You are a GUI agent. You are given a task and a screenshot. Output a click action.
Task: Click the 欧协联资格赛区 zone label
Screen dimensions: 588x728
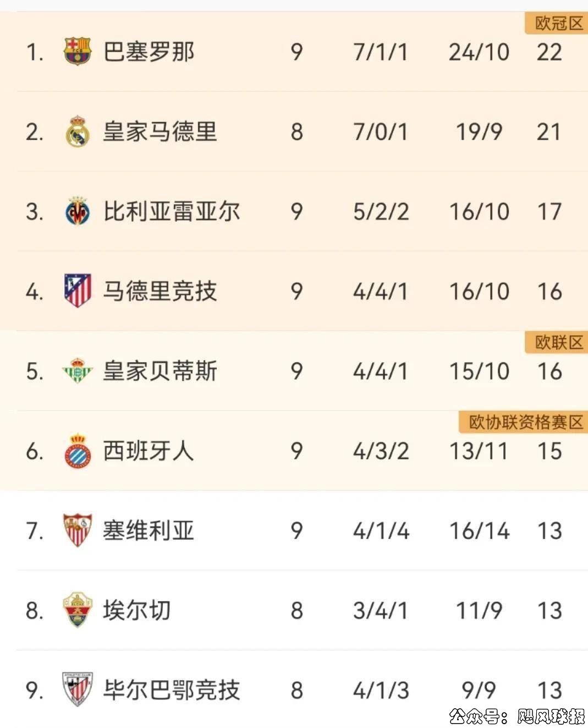pos(525,422)
